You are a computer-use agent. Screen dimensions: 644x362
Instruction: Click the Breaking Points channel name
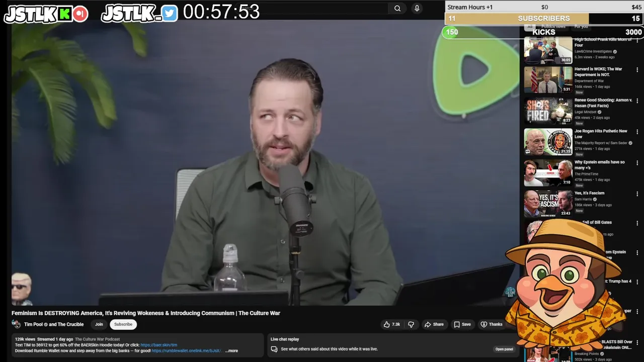point(588,353)
